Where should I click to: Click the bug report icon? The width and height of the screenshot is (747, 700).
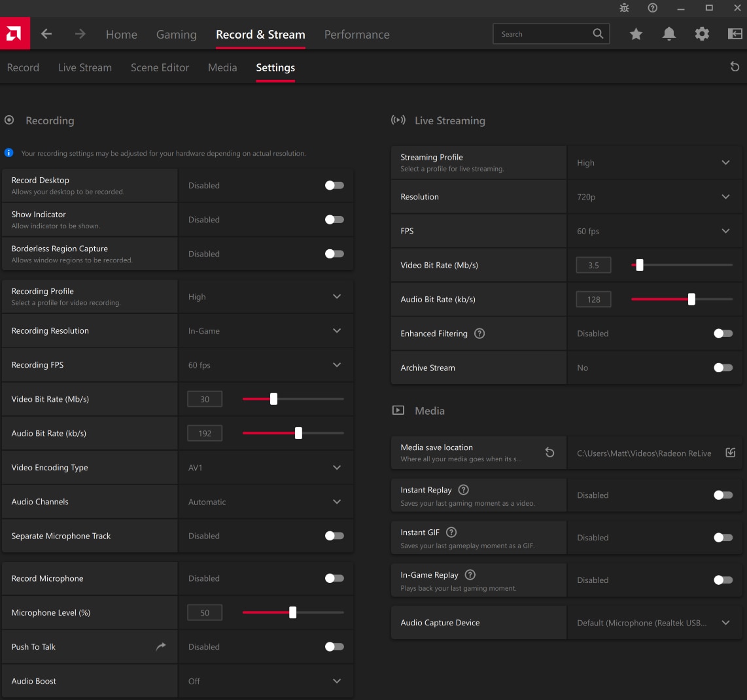click(624, 9)
